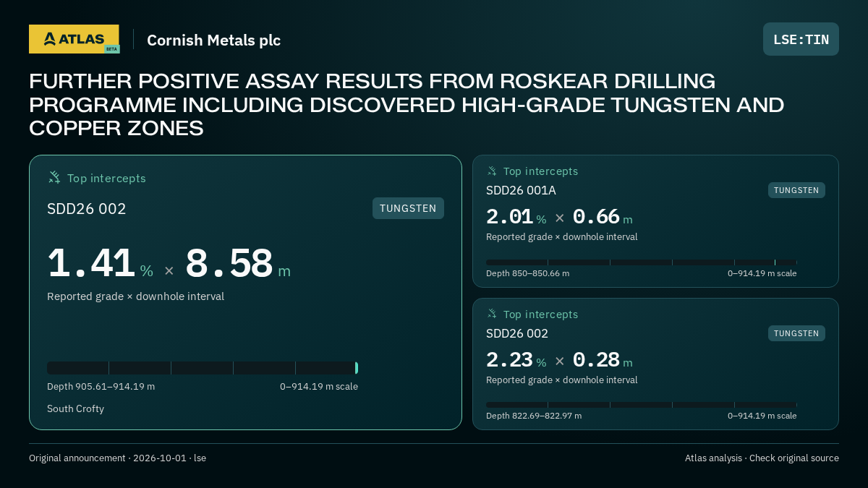This screenshot has height=488, width=868.
Task: Click the drill icon in the 2.23% card
Action: [x=492, y=314]
